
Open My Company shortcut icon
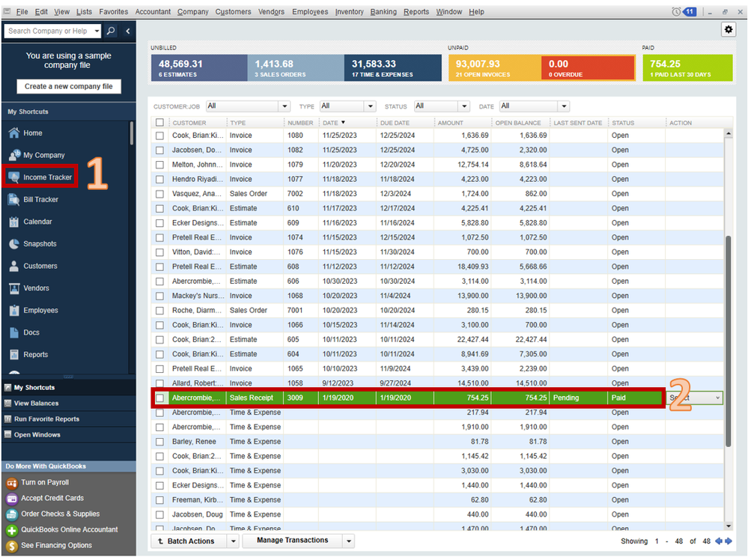tap(14, 155)
